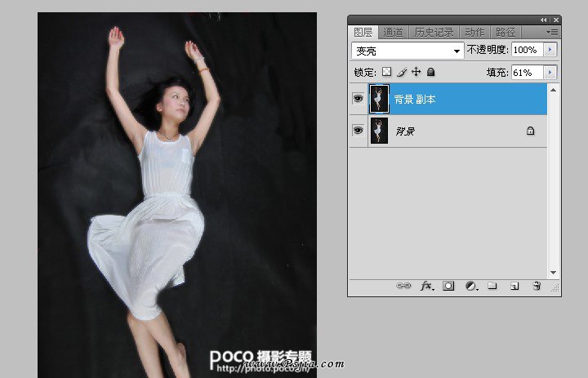Toggle lock transparent pixels
The image size is (588, 378).
coord(387,72)
